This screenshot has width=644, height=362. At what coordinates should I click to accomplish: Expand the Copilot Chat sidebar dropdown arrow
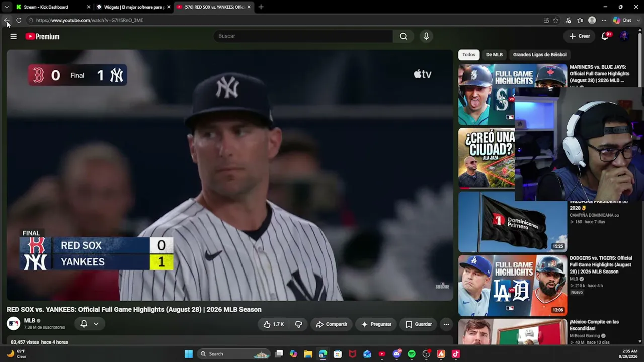point(639,20)
